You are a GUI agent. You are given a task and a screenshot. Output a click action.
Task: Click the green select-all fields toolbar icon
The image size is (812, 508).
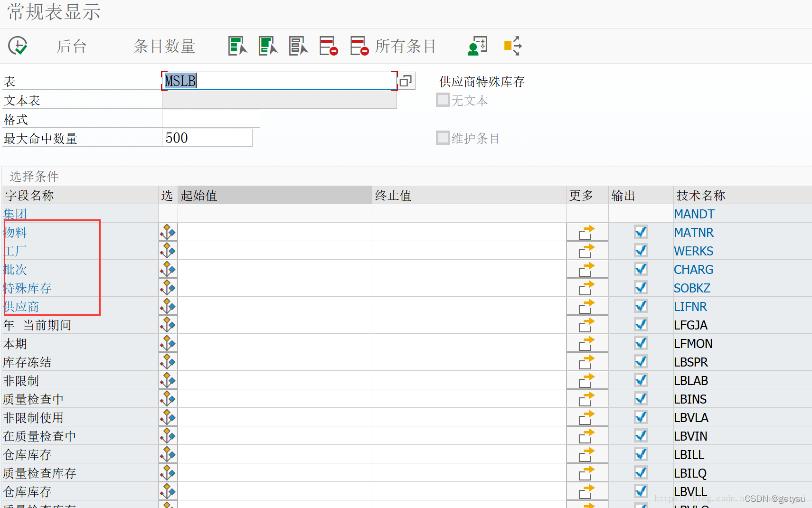click(x=237, y=46)
